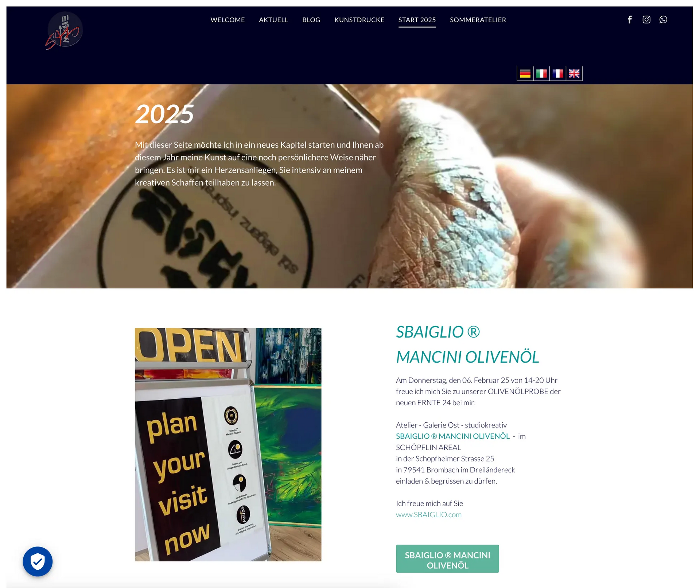Switch language to English UK flag

click(x=574, y=74)
